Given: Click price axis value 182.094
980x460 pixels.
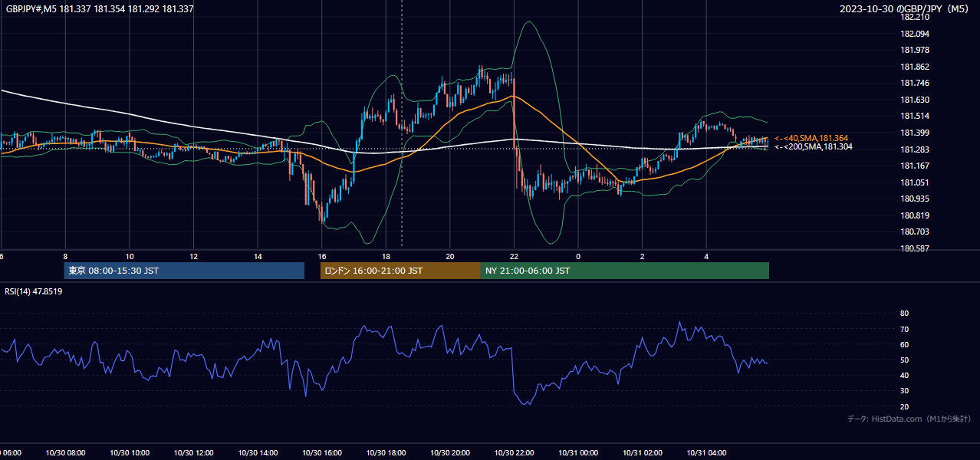Looking at the screenshot, I should (915, 34).
